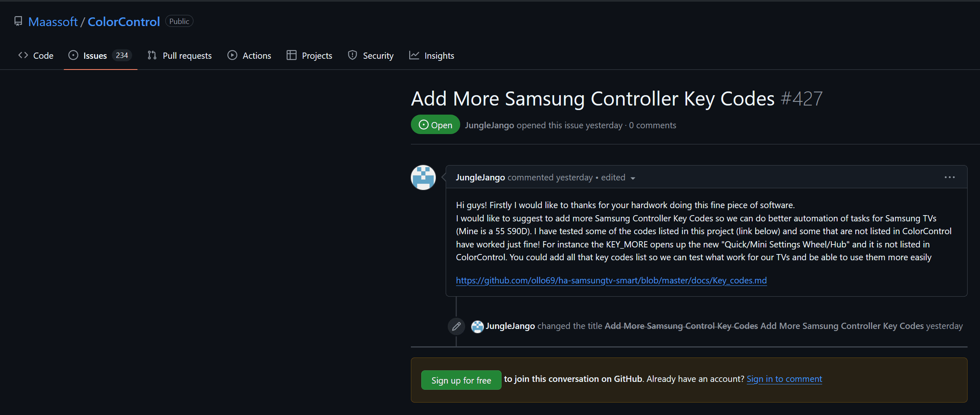The width and height of the screenshot is (980, 415).
Task: Open the Actions tab
Action: (249, 55)
